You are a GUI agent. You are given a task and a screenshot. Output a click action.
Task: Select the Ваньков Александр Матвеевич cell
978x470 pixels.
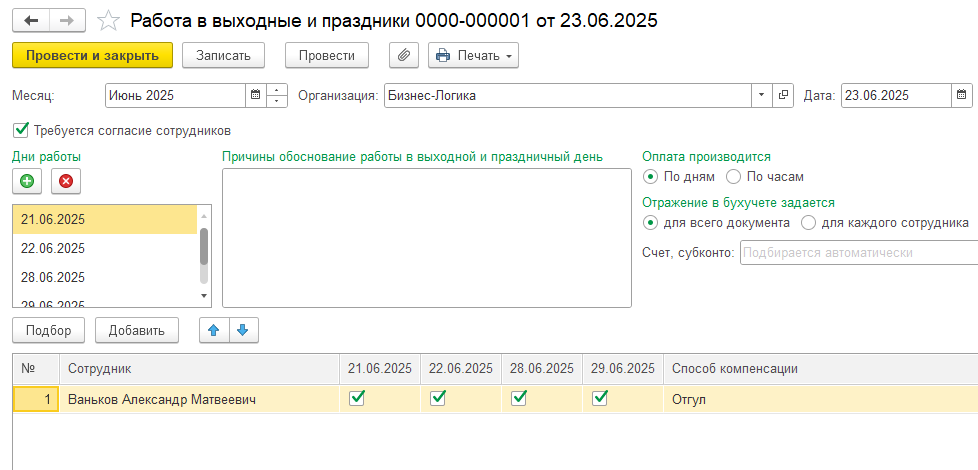[200, 399]
